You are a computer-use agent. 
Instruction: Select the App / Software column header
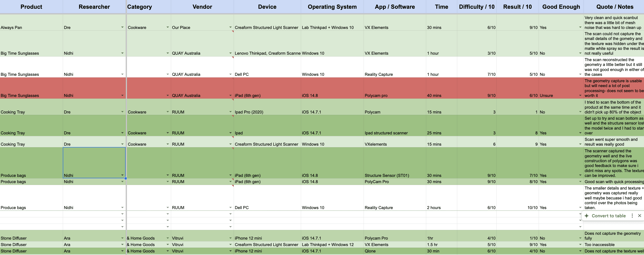click(395, 7)
